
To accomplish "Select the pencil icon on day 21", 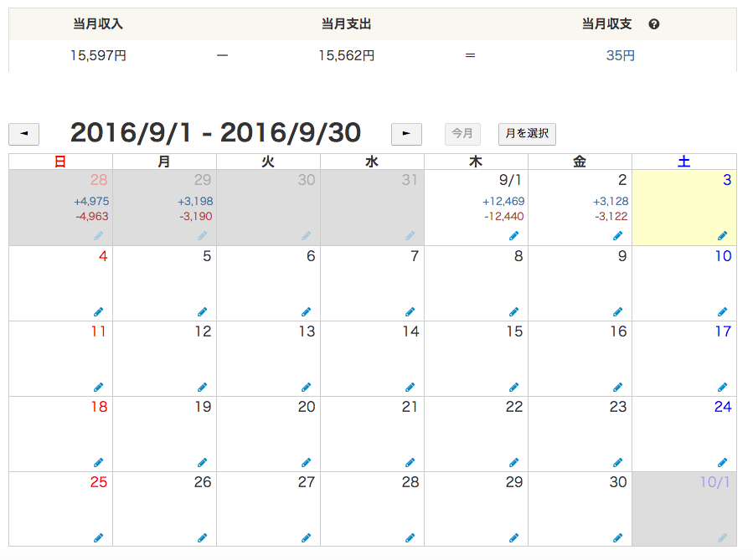I will tap(410, 463).
